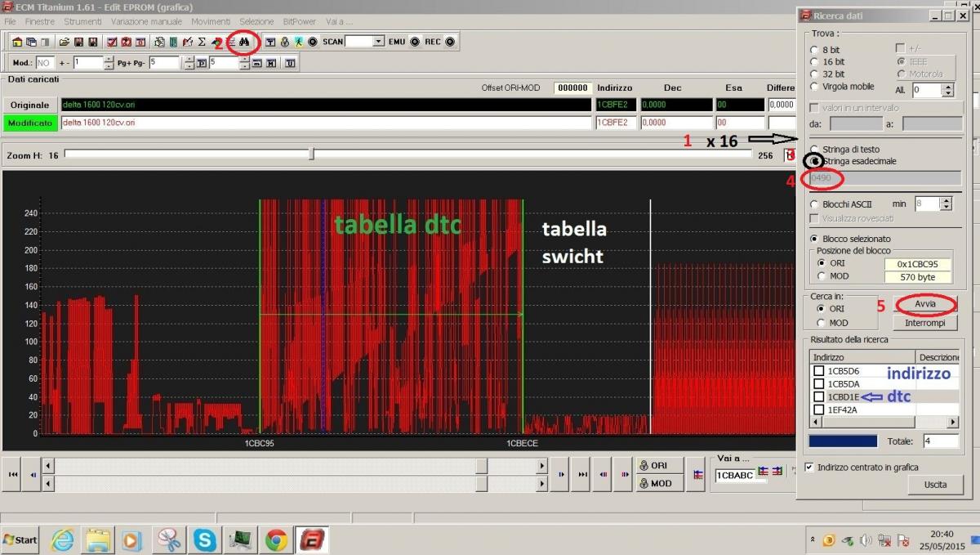This screenshot has height=555, width=980.
Task: Click the Sigma checksum icon
Action: tap(201, 42)
